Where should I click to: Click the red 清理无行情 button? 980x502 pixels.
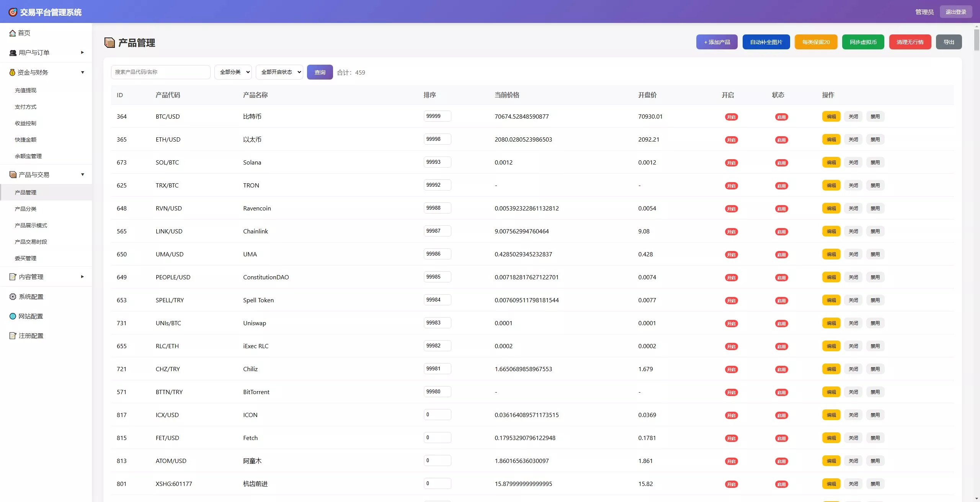910,42
